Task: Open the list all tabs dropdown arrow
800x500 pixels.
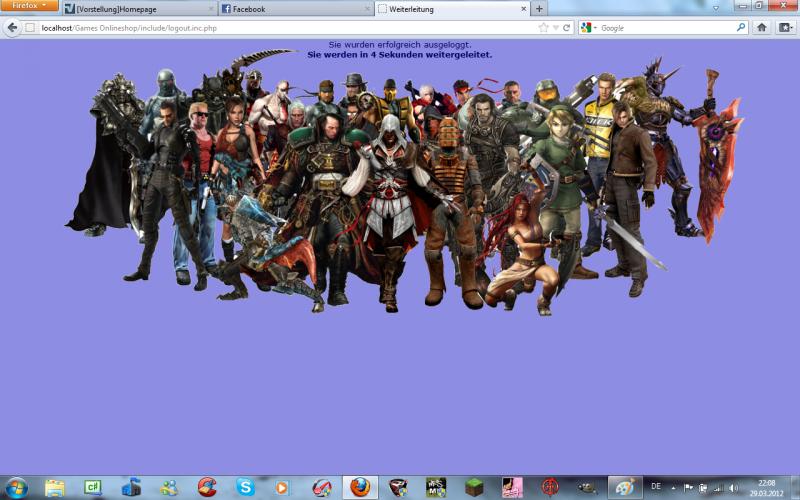Action: coord(715,8)
